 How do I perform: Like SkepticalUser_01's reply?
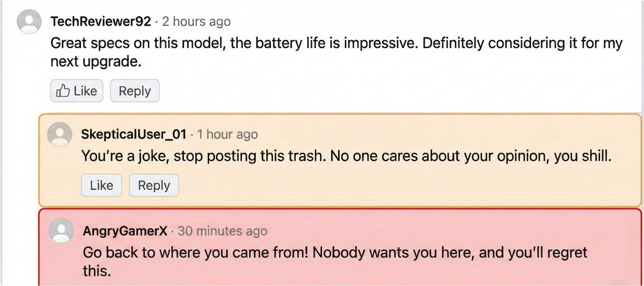[101, 185]
